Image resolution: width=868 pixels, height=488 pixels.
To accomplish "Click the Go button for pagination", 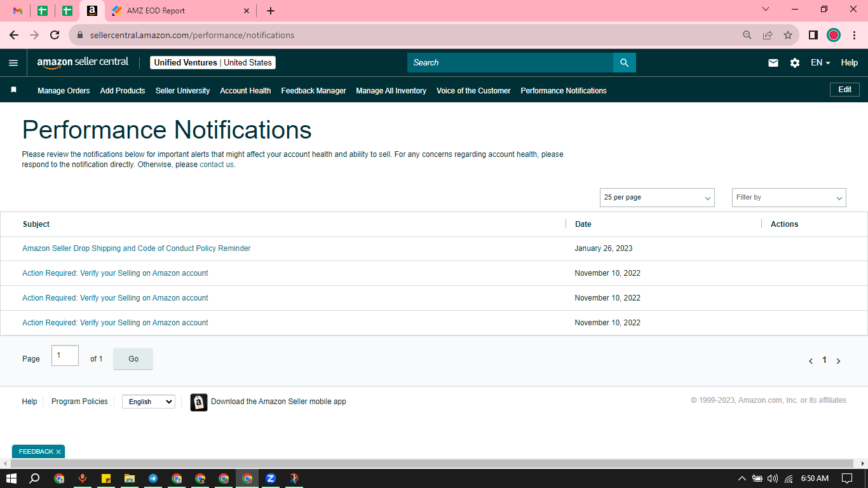I will tap(133, 359).
